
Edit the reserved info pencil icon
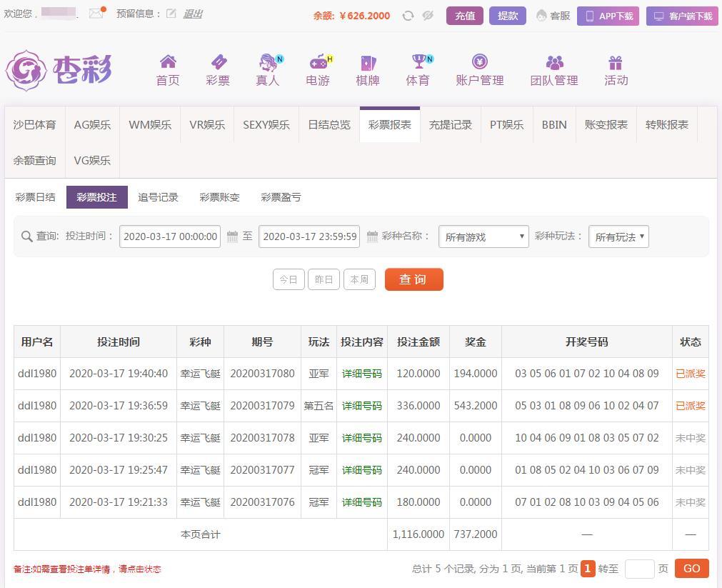point(171,14)
